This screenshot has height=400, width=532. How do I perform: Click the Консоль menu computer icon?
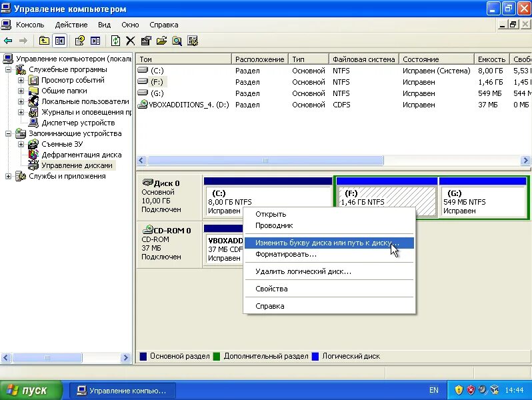coord(6,25)
